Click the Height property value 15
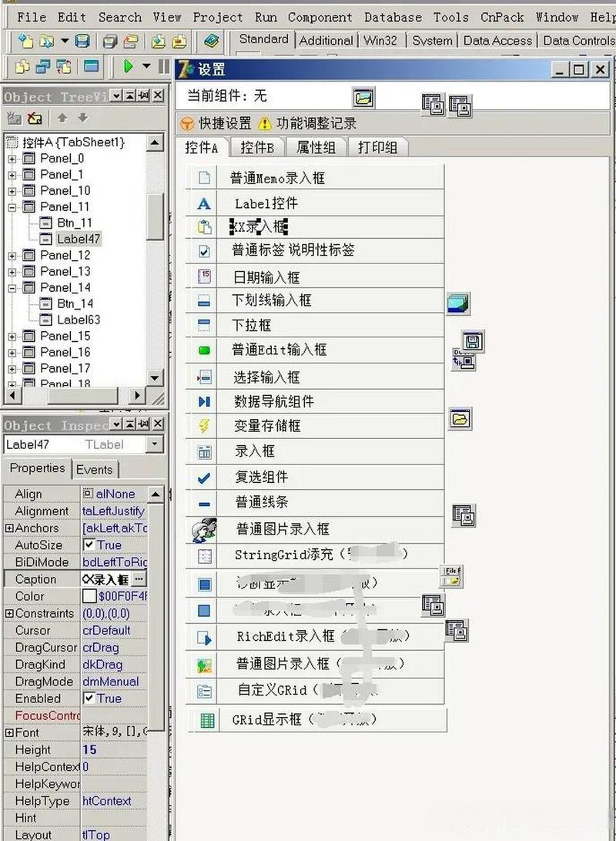The image size is (616, 841). 114,750
